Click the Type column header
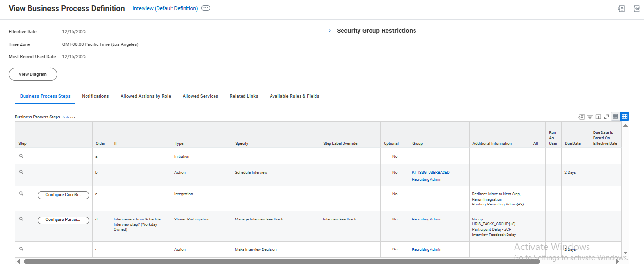The image size is (644, 264). [x=202, y=135]
